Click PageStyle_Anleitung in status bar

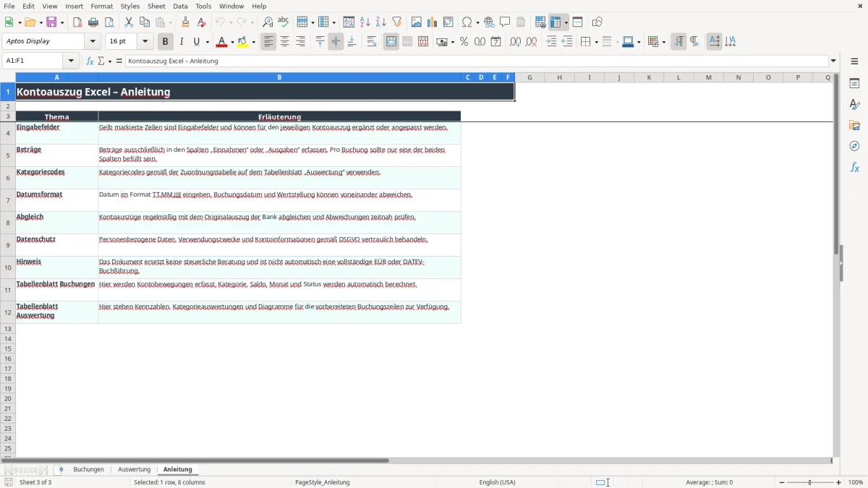323,482
